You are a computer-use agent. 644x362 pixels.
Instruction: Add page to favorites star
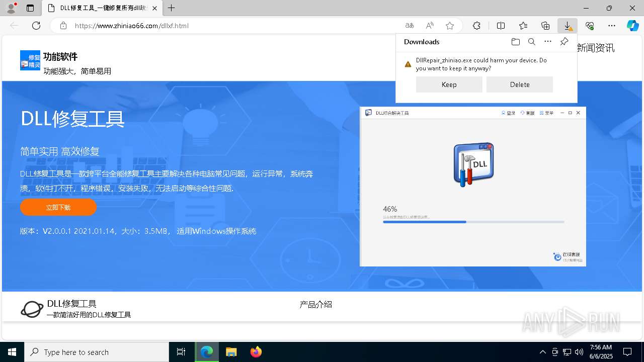tap(450, 26)
